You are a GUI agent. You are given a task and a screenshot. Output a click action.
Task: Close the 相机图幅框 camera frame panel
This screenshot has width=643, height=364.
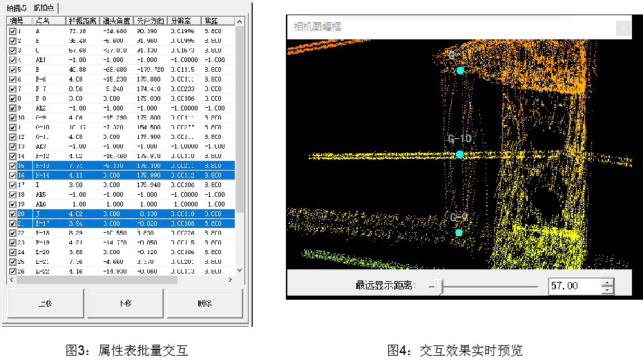click(623, 28)
